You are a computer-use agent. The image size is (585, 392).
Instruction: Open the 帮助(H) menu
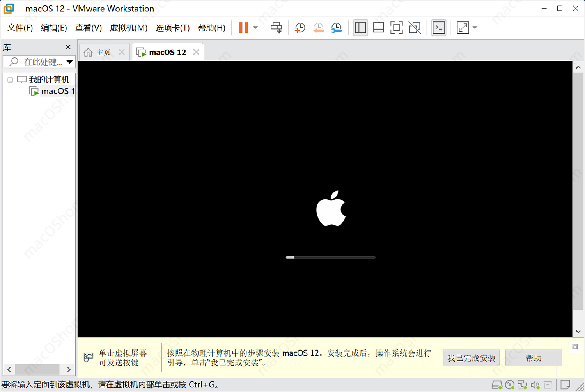click(212, 28)
